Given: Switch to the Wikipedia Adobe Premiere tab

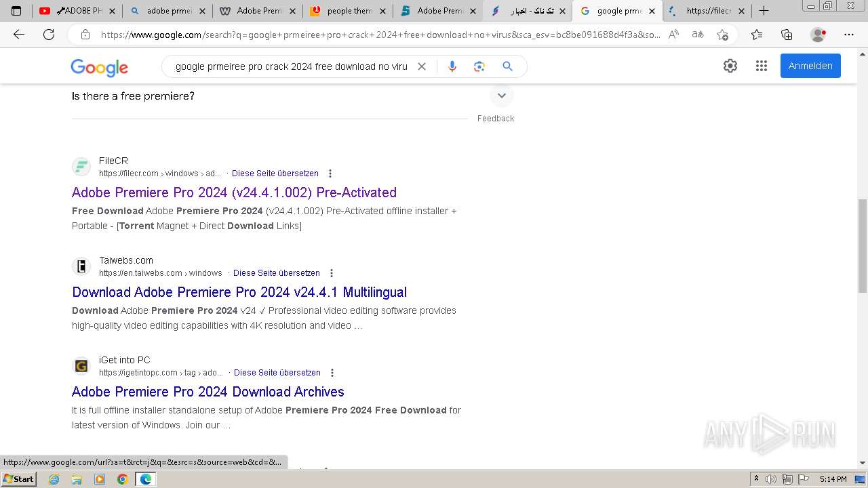Looking at the screenshot, I should [x=257, y=11].
